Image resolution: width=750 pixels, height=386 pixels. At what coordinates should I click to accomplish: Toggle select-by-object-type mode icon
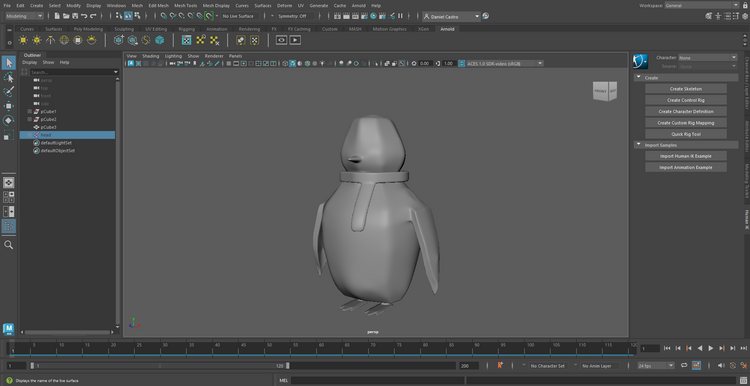(128, 16)
